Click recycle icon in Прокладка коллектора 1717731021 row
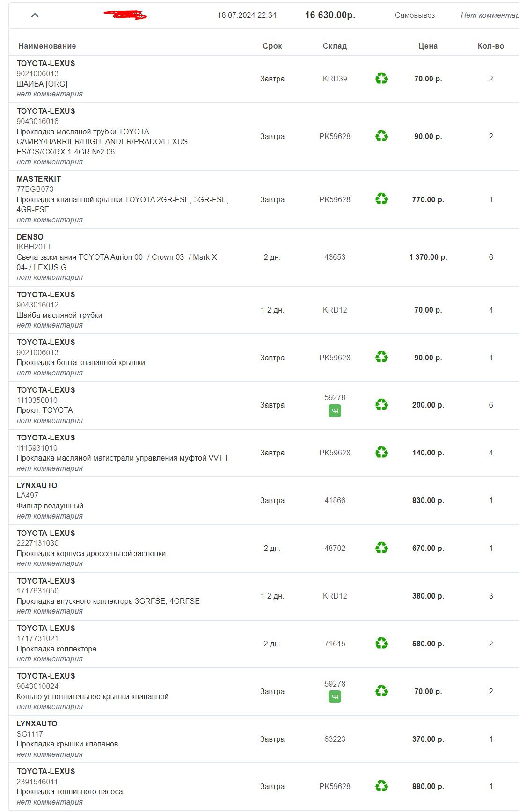 [x=381, y=644]
